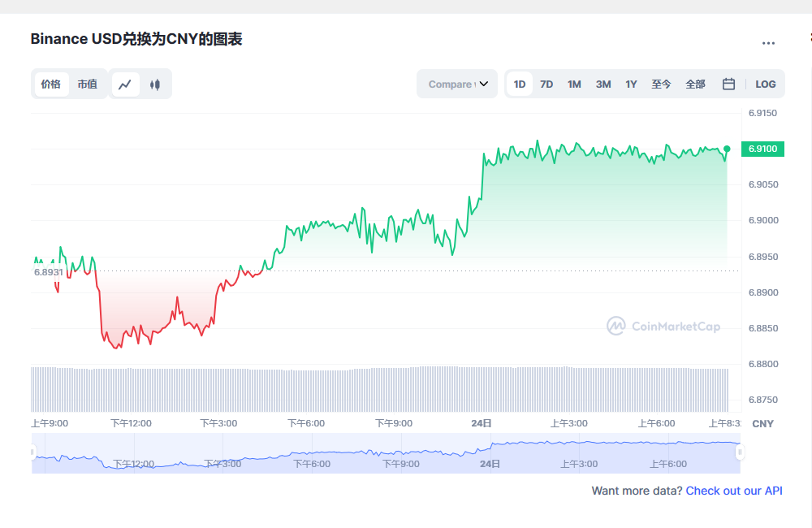Click the 下午12:00 main axis label
Screen dimensions: 812x528
[x=131, y=423]
